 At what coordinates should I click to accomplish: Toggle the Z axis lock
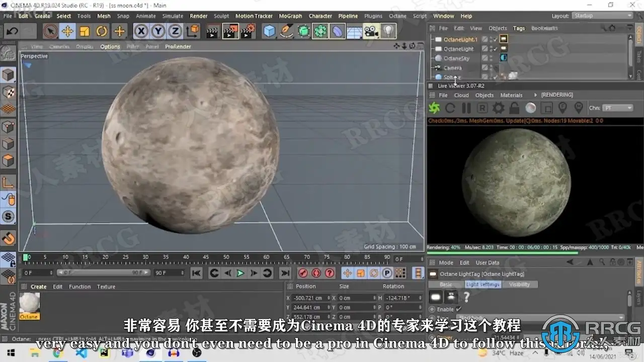point(175,31)
